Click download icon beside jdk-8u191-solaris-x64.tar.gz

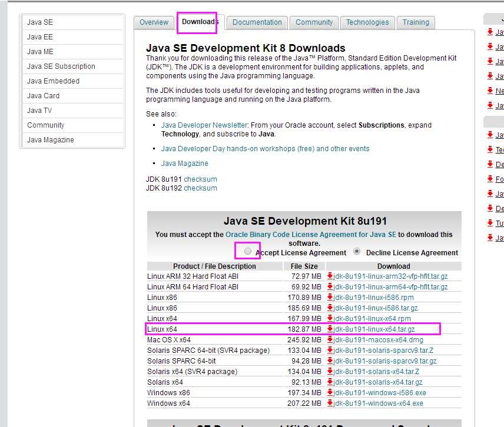pyautogui.click(x=330, y=382)
